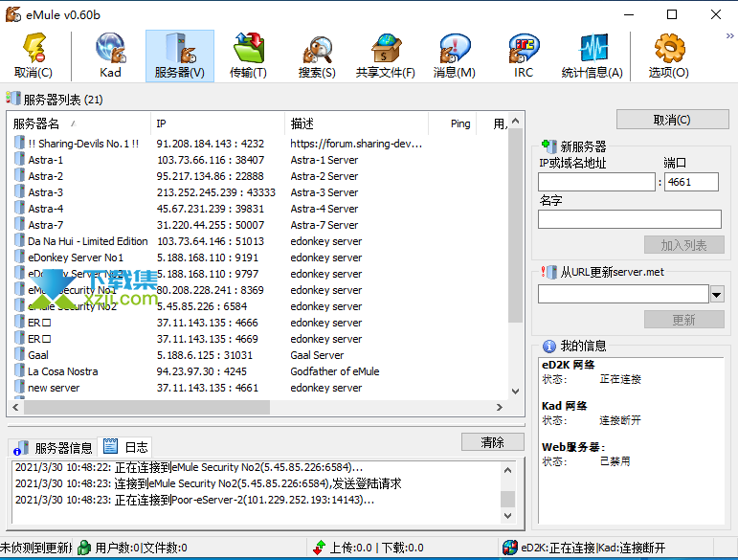Click IP 37.11.143.135 : 4666 cell
This screenshot has width=738, height=560.
pos(208,323)
